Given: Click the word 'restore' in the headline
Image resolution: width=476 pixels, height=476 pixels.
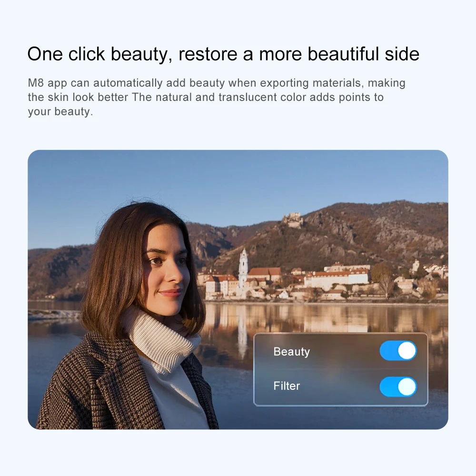Looking at the screenshot, I should [208, 54].
